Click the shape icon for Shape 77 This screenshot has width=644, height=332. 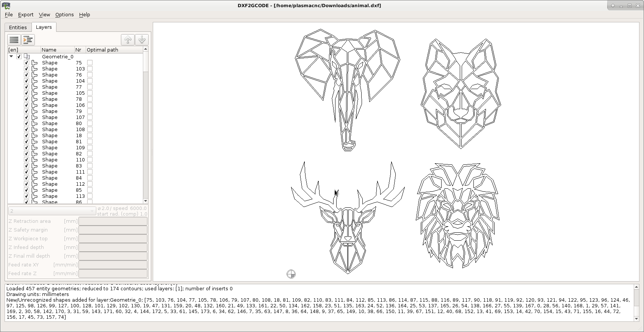34,87
